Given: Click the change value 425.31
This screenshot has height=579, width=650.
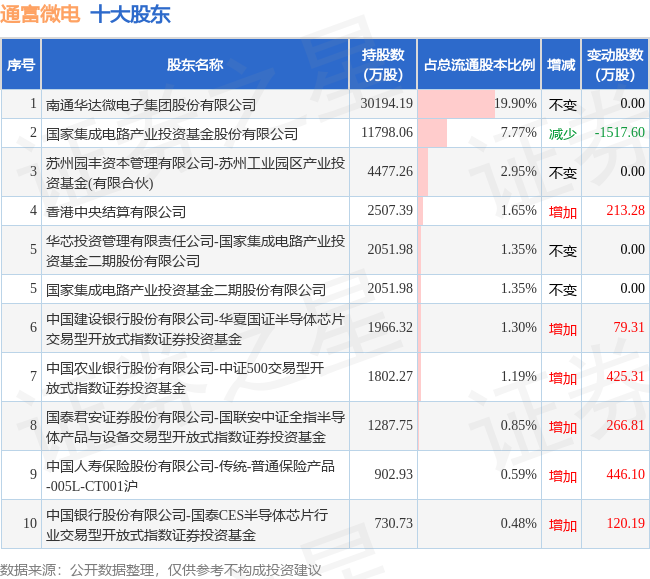Looking at the screenshot, I should pos(626,376).
